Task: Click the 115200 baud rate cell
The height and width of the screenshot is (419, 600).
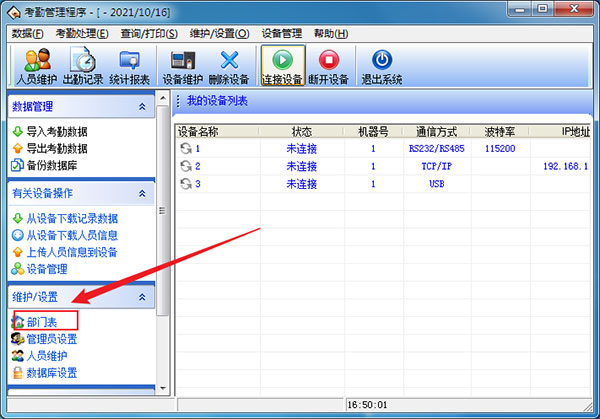Action: point(500,148)
